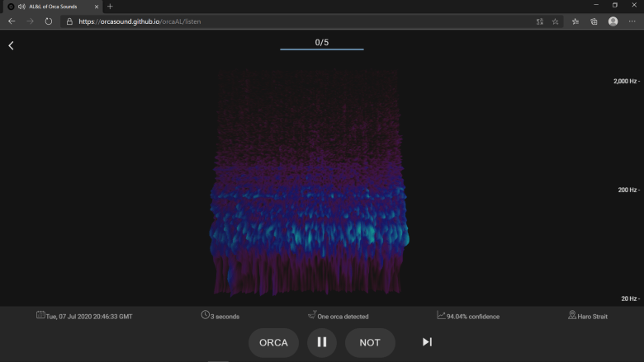Screen dimensions: 644x362
Task: Refresh the page in the browser
Action: tap(49, 21)
